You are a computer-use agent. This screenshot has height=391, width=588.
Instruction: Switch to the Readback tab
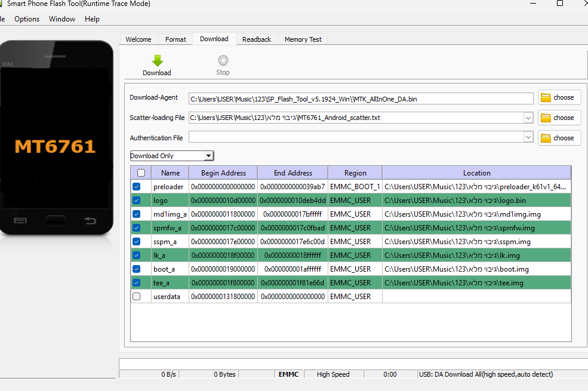(x=257, y=39)
